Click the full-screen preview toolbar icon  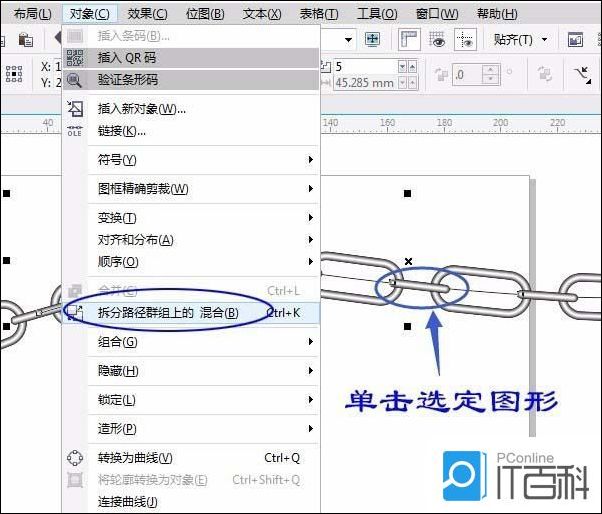pyautogui.click(x=372, y=39)
